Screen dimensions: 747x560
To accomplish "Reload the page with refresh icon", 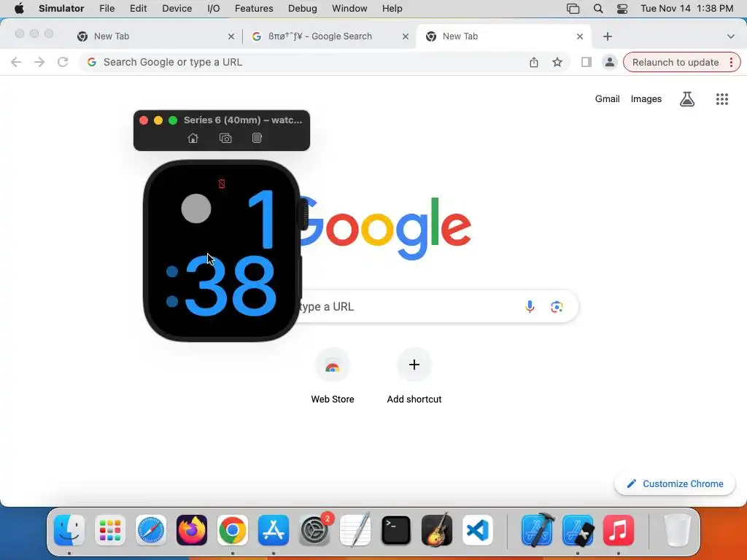I will pyautogui.click(x=63, y=62).
